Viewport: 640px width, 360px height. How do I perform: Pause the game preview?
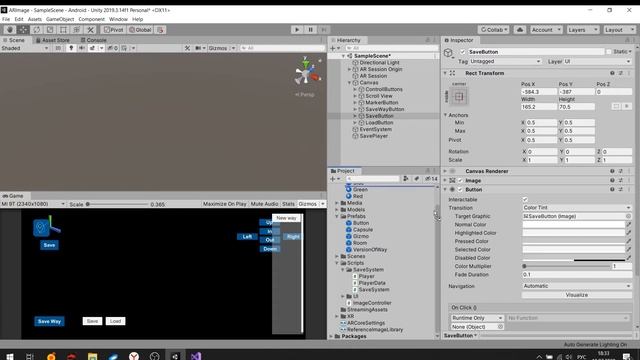click(x=310, y=30)
